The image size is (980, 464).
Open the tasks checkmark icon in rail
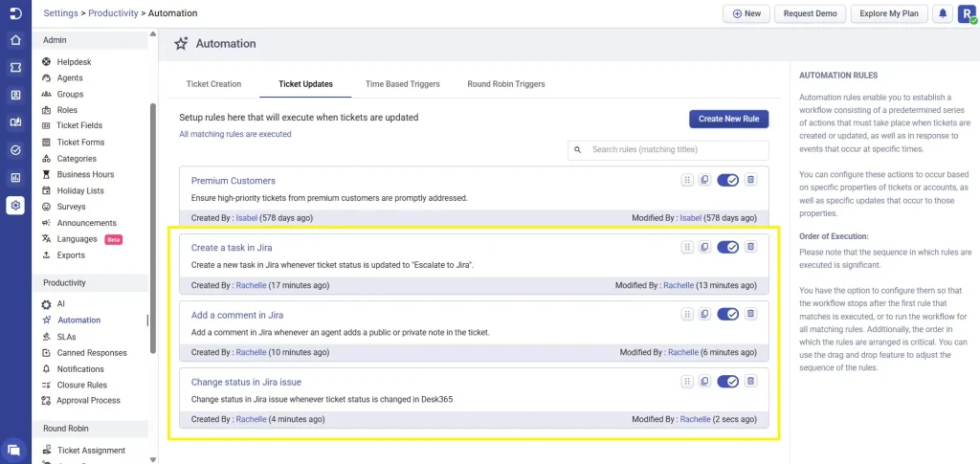15,150
